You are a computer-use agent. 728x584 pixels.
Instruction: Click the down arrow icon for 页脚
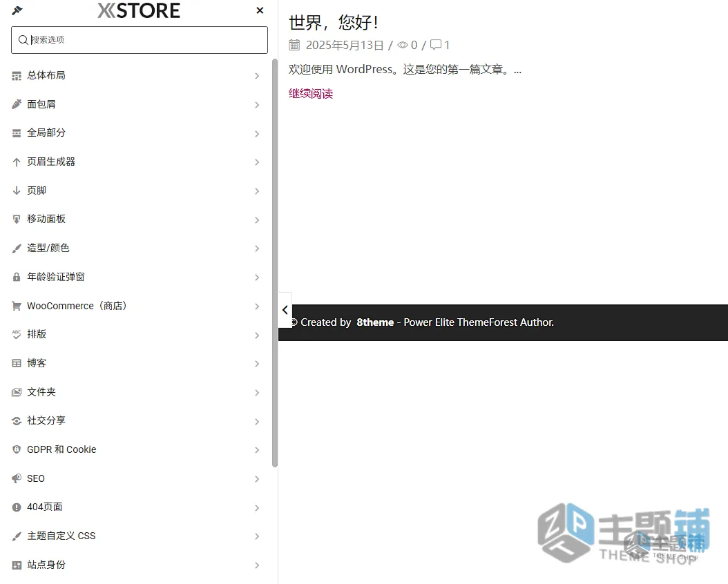point(17,191)
